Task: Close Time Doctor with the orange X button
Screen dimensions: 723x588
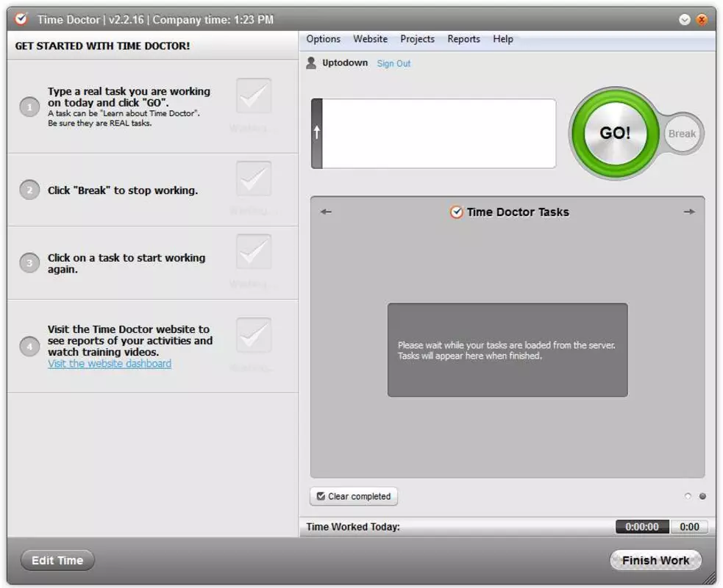Action: point(702,19)
